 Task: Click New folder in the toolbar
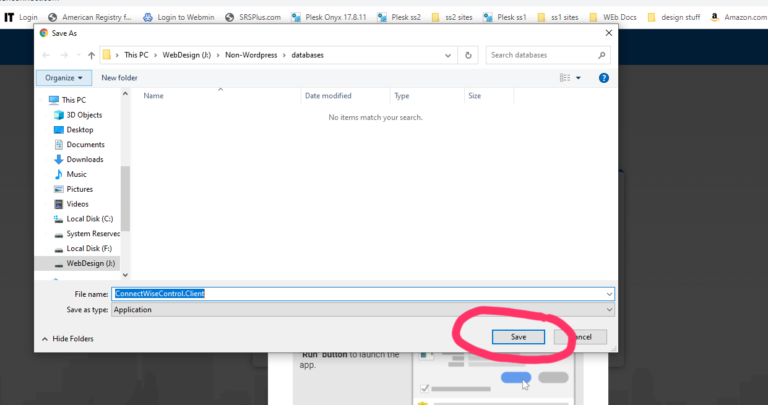click(x=119, y=77)
